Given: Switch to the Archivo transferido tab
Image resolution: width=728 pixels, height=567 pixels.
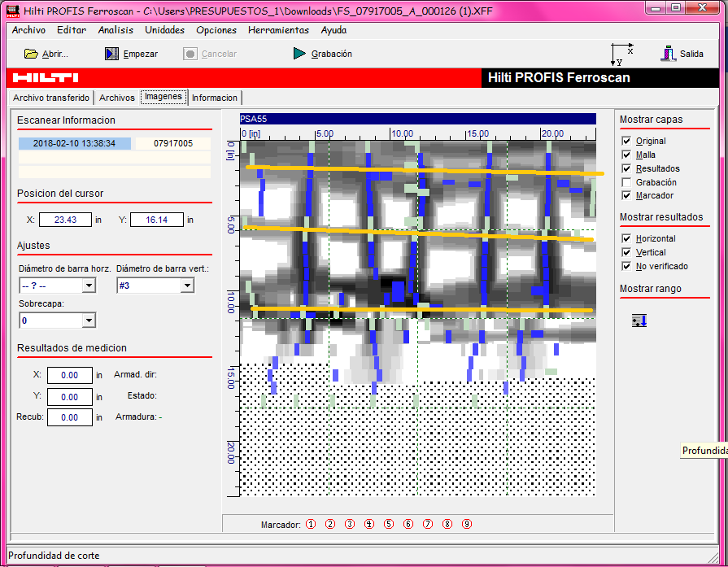Looking at the screenshot, I should coord(51,98).
